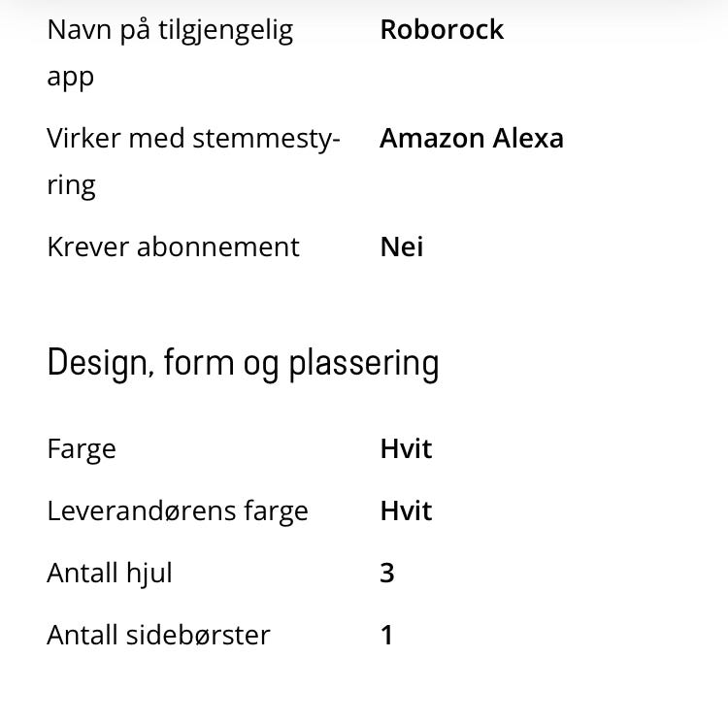The image size is (728, 723).
Task: Select the 'Hvit' value beside Farge
Action: point(407,449)
